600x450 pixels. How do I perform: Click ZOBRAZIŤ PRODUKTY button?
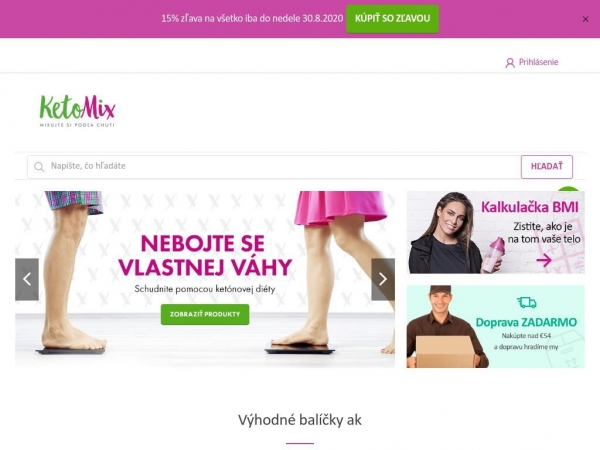point(205,314)
